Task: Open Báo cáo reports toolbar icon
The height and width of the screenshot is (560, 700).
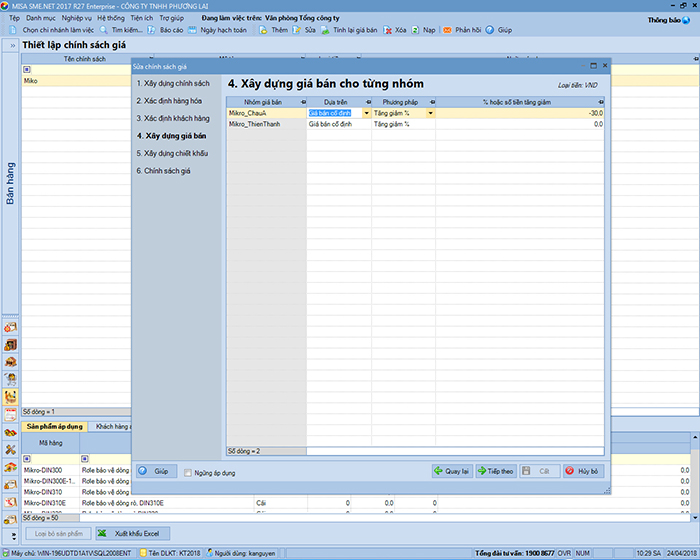Action: (151, 30)
